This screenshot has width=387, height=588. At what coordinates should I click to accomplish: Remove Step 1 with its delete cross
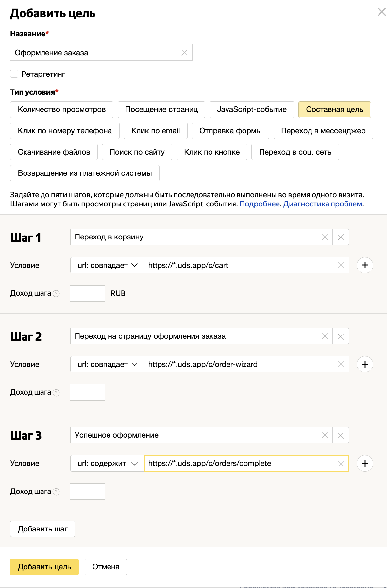(x=341, y=237)
